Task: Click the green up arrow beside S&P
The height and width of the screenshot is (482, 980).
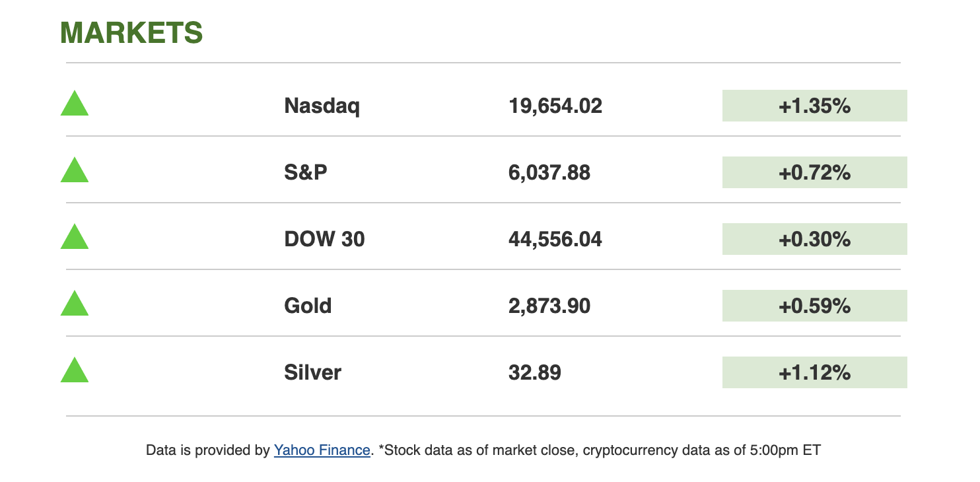Action: click(75, 172)
